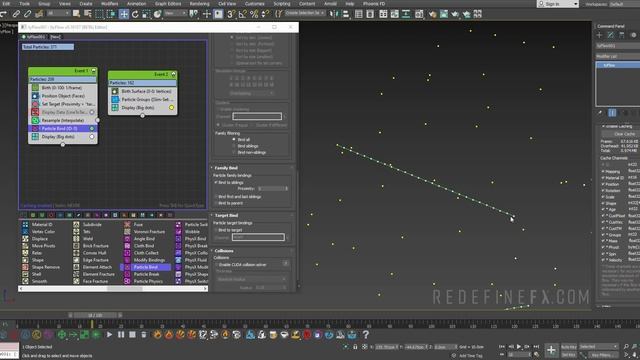Screen dimensions: 640x360
Task: Open the Phoenix FD menu
Action: pos(373,4)
